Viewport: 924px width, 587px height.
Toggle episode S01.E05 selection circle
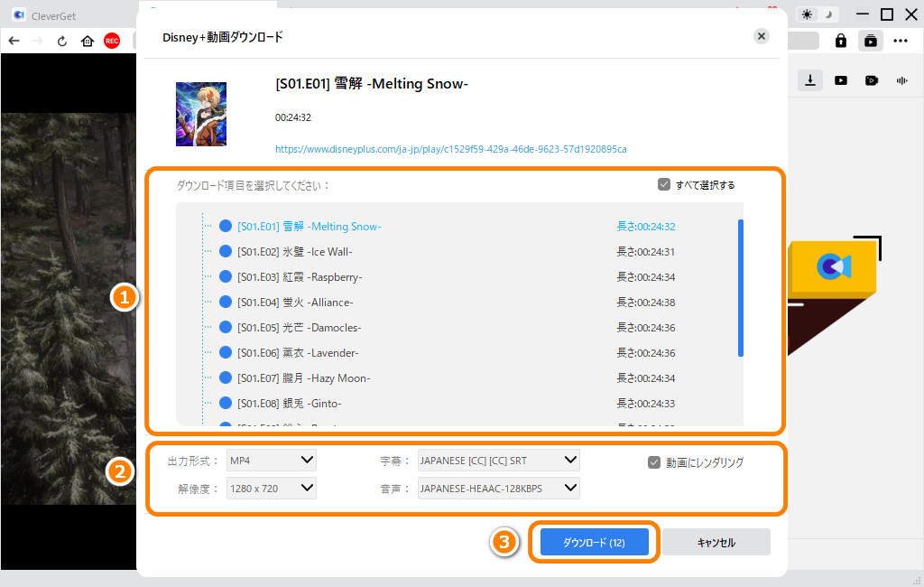point(225,328)
